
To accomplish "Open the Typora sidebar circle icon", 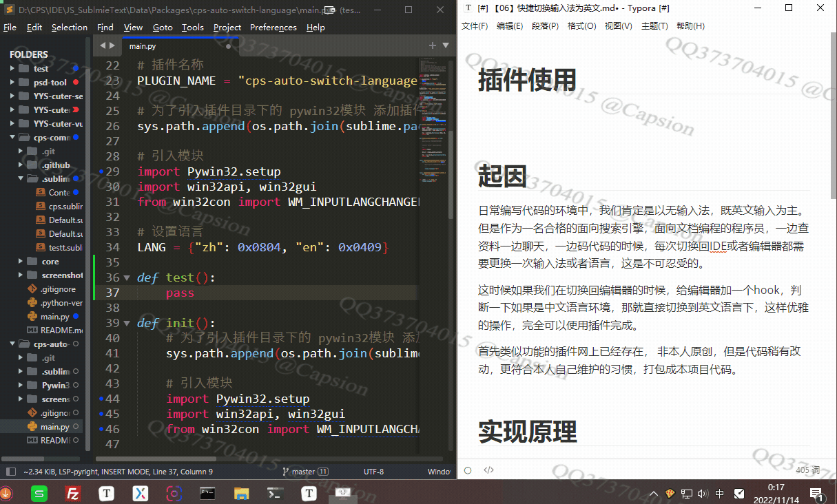I will (468, 470).
